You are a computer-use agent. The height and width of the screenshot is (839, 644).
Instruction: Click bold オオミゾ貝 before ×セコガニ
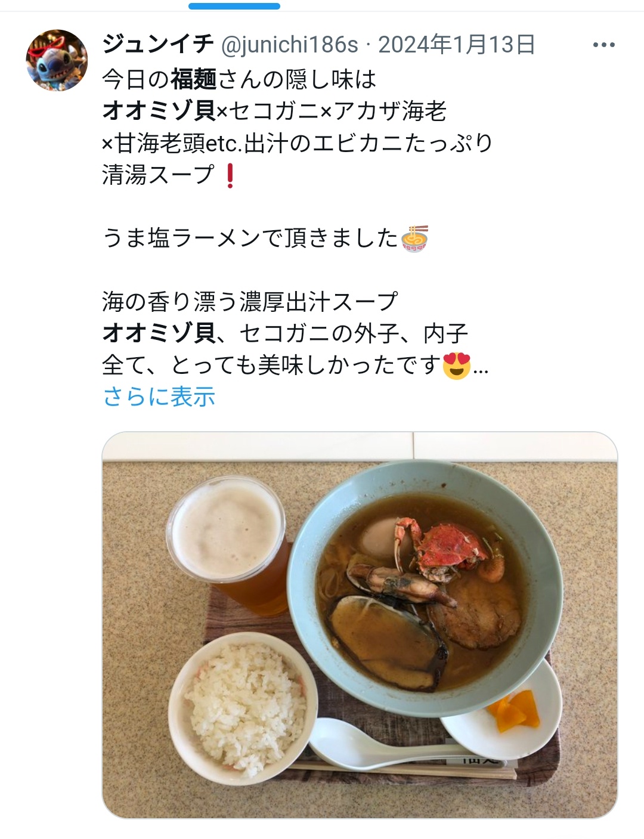tap(159, 111)
